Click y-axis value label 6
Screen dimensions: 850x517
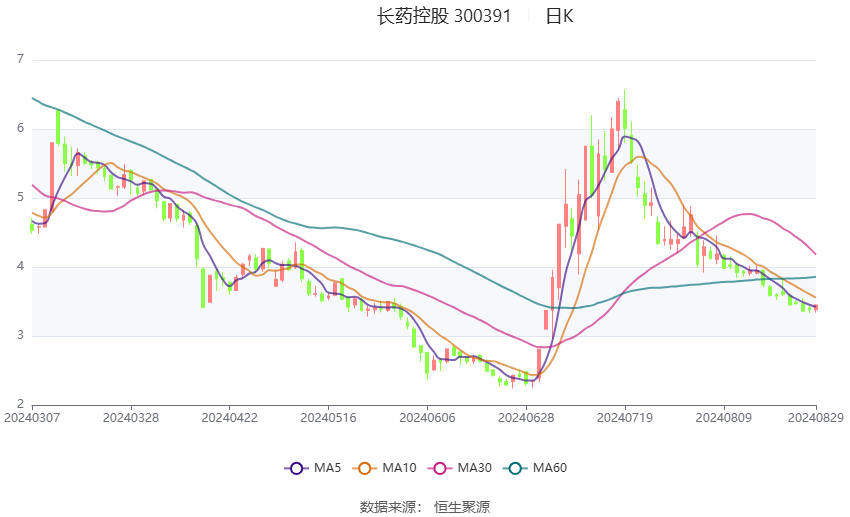pyautogui.click(x=21, y=128)
